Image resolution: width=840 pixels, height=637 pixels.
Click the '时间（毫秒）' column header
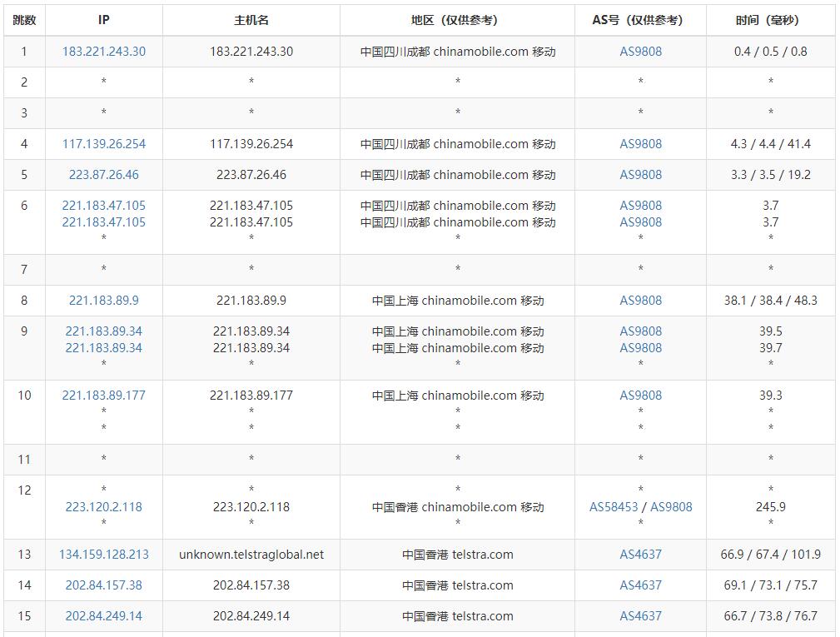coord(770,20)
